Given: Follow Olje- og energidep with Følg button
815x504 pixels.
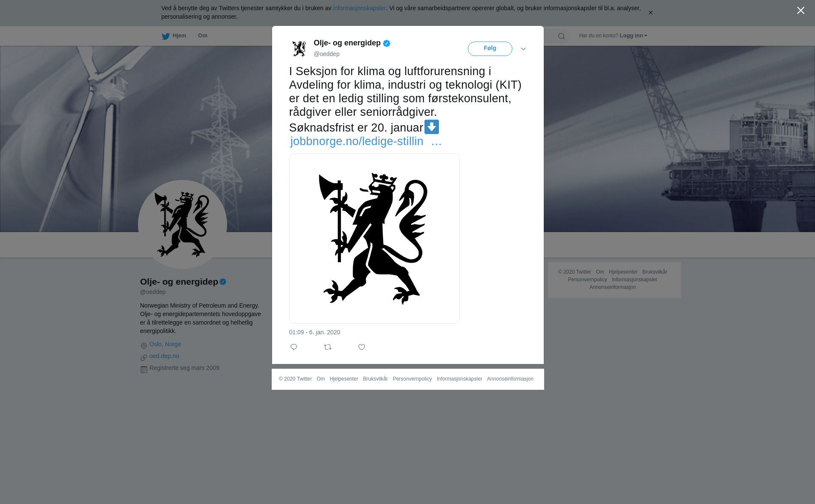Looking at the screenshot, I should click(x=490, y=49).
